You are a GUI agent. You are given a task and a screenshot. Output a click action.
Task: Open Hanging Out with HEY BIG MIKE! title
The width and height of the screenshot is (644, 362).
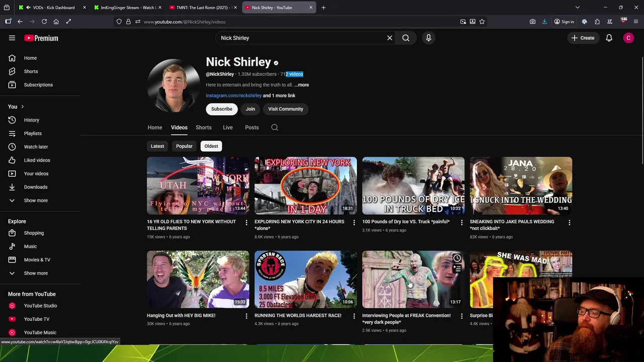181,315
